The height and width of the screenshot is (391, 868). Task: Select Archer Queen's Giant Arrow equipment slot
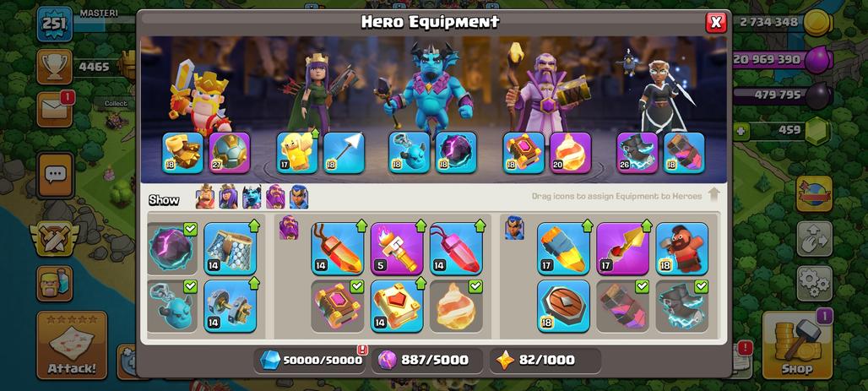[344, 153]
